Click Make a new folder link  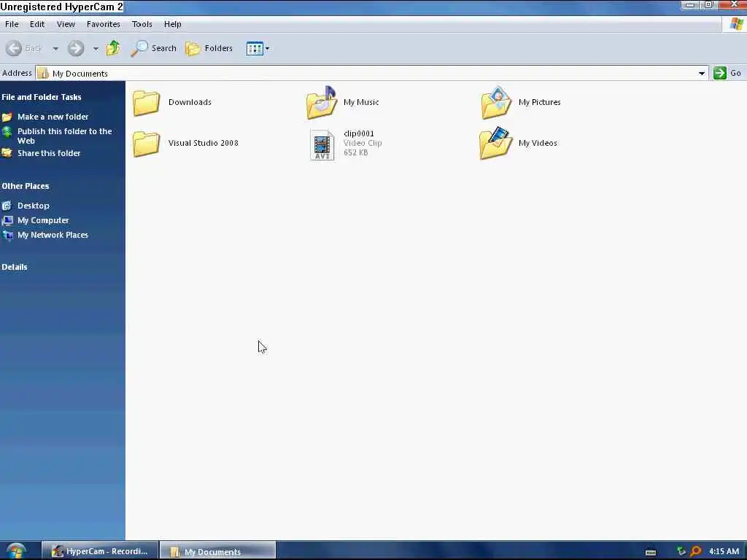(53, 117)
